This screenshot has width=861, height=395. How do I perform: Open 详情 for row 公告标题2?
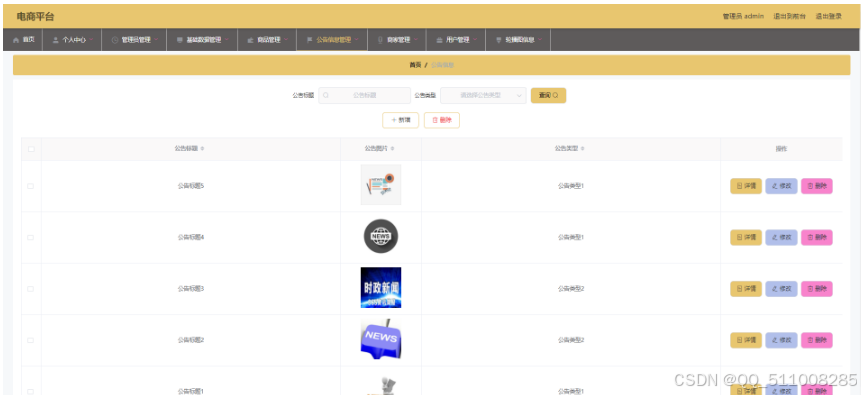746,341
